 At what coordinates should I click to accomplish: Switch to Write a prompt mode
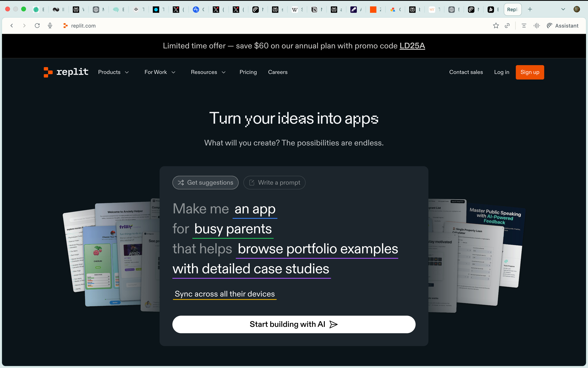[x=274, y=183]
